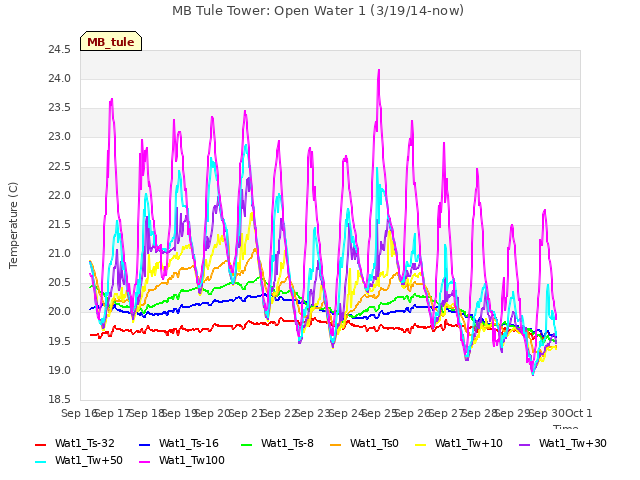Click the Temperature (C) axis label

coord(13,225)
